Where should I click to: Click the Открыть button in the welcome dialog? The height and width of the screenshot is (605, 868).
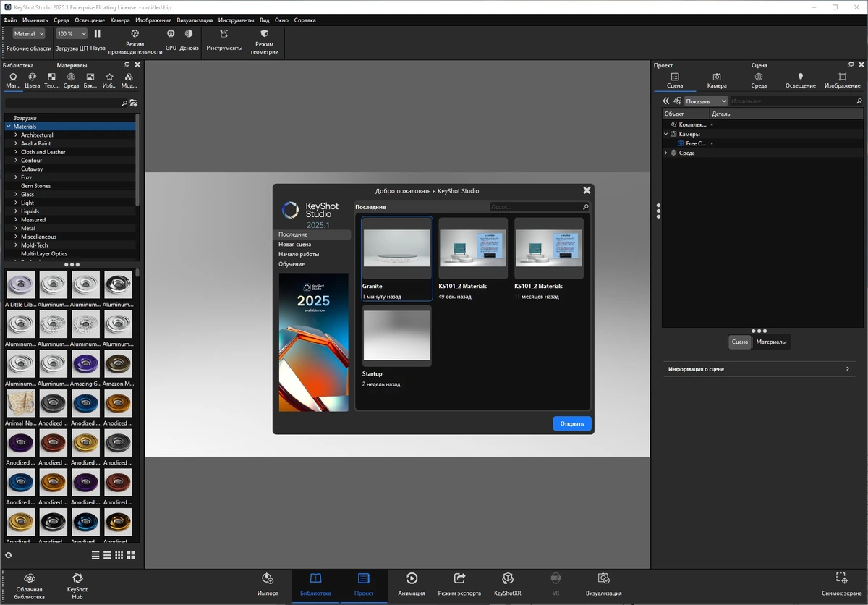(572, 423)
